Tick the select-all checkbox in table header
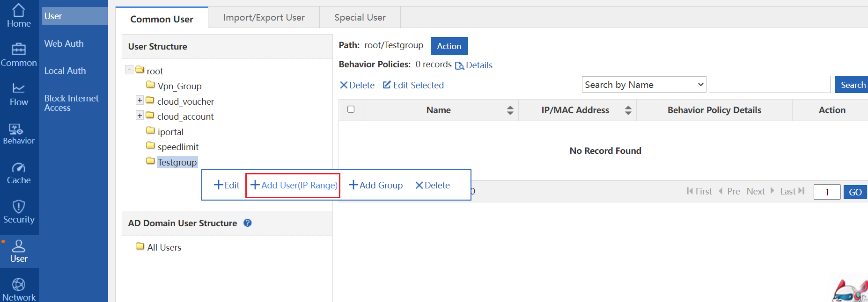The height and width of the screenshot is (302, 868). 351,109
